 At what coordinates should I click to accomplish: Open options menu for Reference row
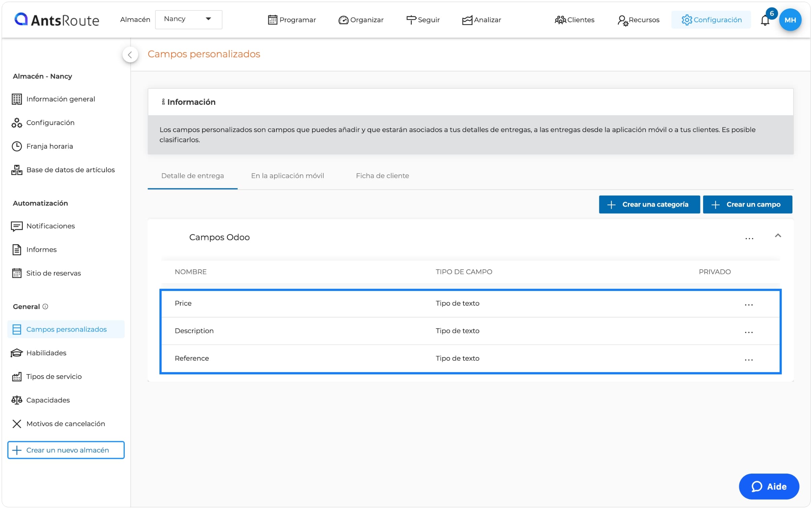pos(749,360)
